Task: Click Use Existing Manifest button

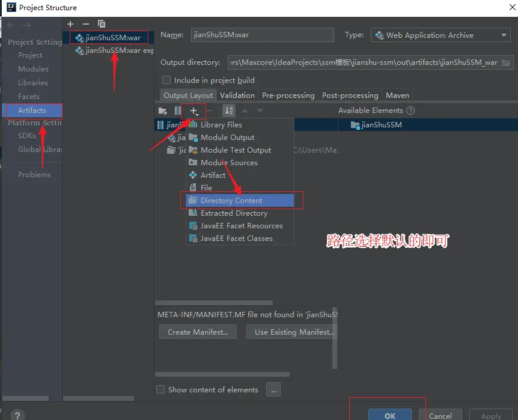Action: (x=291, y=332)
